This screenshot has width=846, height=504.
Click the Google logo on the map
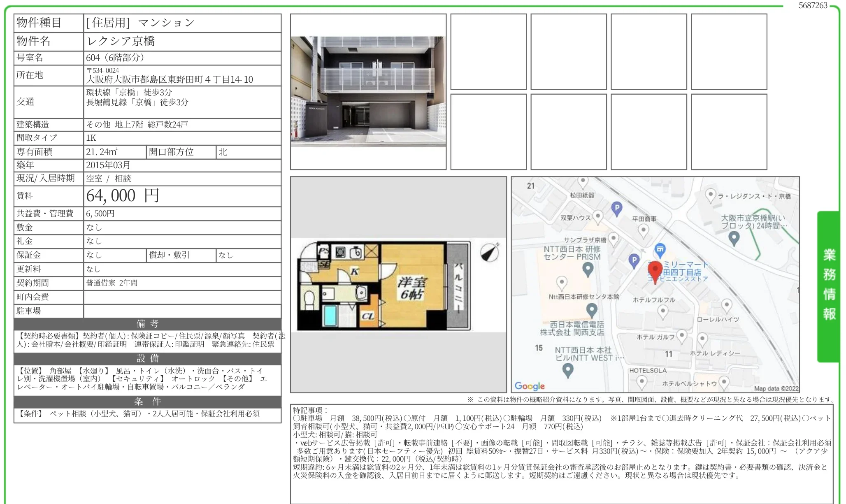530,386
